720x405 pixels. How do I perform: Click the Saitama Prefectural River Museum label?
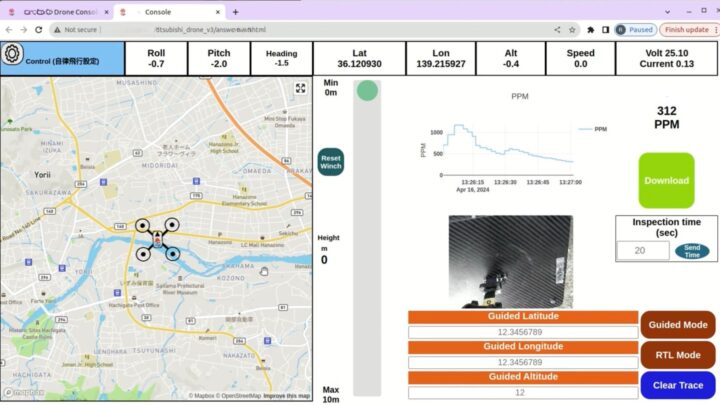click(180, 289)
